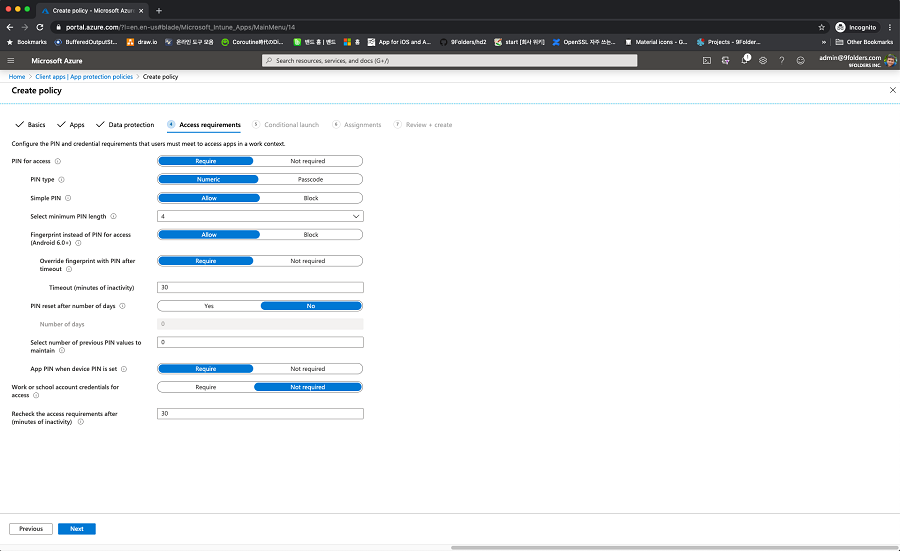Show info for Select minimum PIN length

tap(113, 216)
